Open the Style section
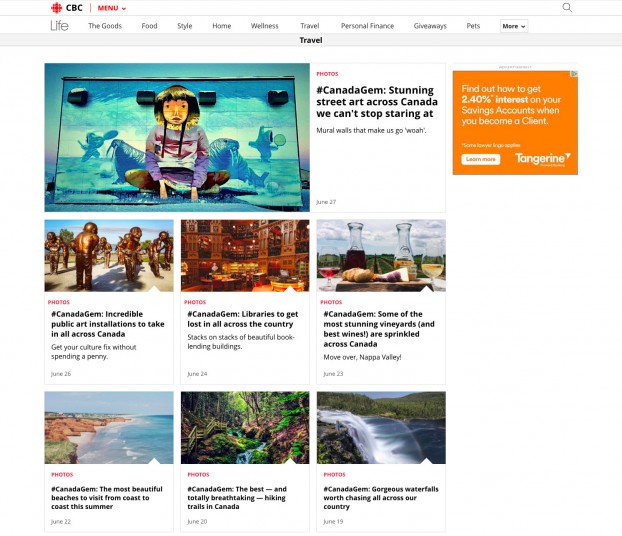The width and height of the screenshot is (622, 536). click(184, 26)
